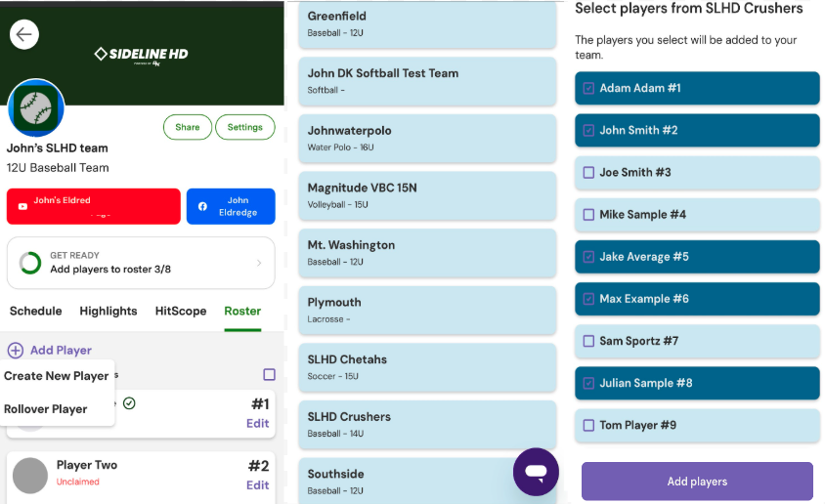The image size is (825, 504).
Task: Expand the Get Ready roster chevron
Action: pyautogui.click(x=259, y=263)
